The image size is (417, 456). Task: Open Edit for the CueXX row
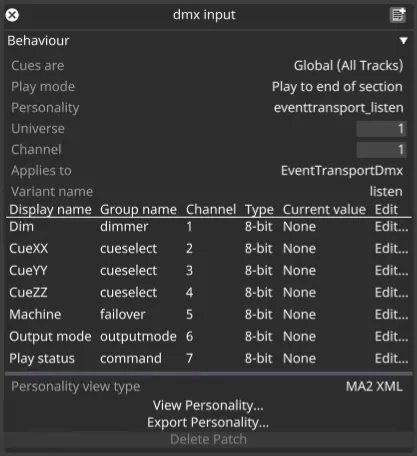click(391, 249)
